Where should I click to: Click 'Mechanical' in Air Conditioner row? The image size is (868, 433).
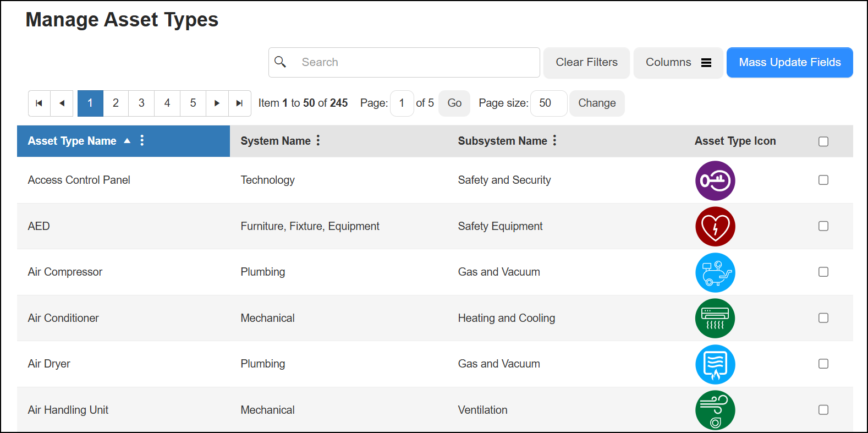(267, 318)
